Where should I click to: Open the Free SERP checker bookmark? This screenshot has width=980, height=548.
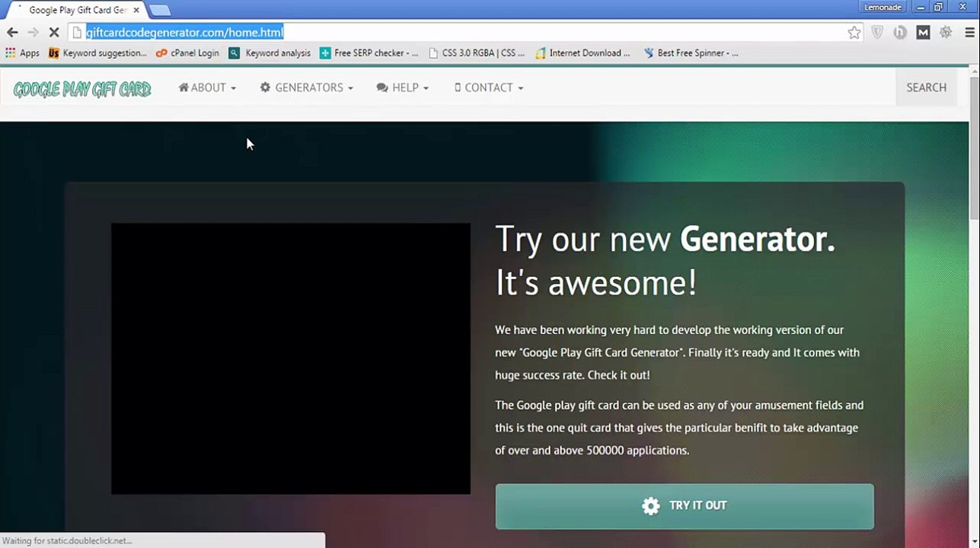tap(369, 53)
